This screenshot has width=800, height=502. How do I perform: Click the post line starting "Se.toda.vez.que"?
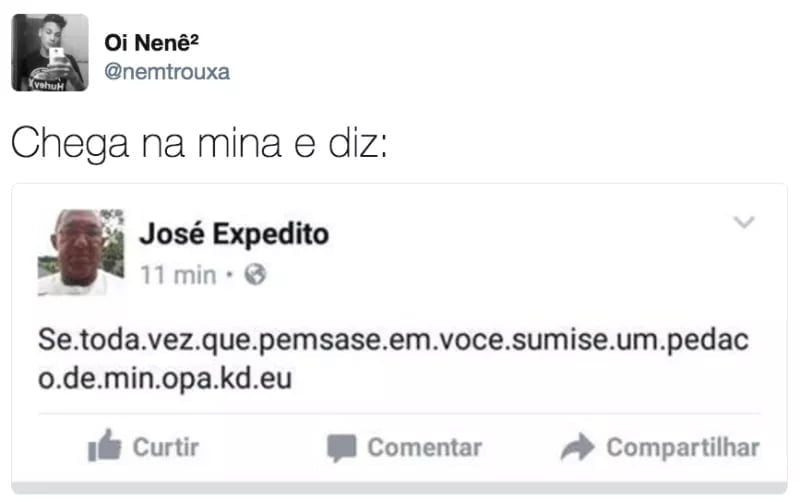click(393, 340)
